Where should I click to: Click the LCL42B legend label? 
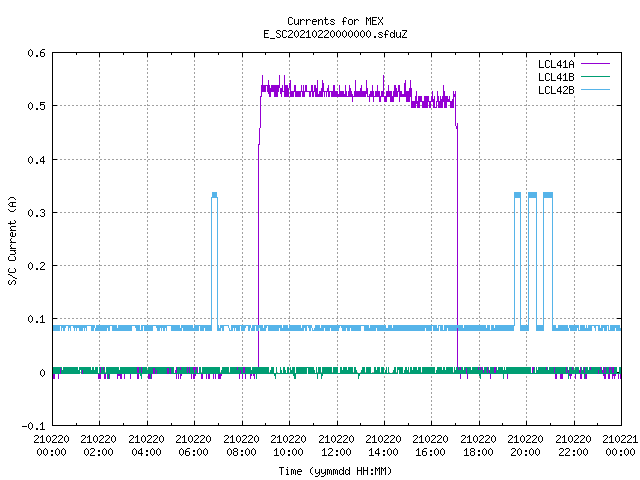point(556,90)
